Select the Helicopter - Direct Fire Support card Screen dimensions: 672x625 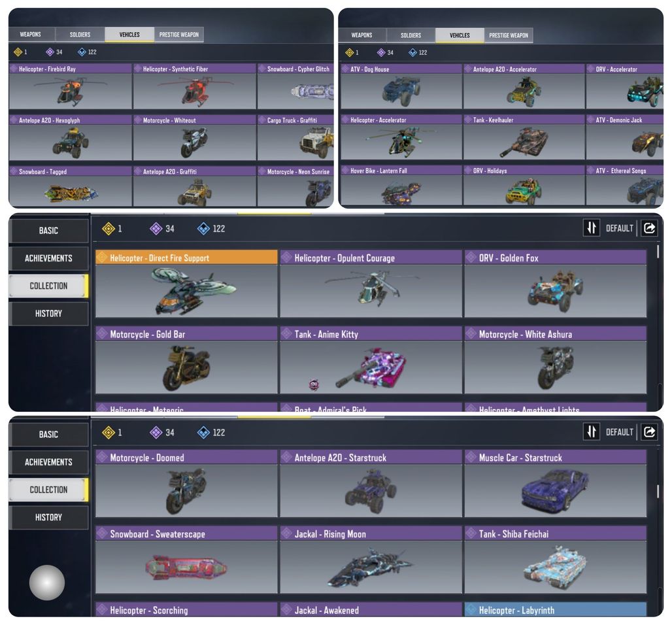pyautogui.click(x=186, y=283)
